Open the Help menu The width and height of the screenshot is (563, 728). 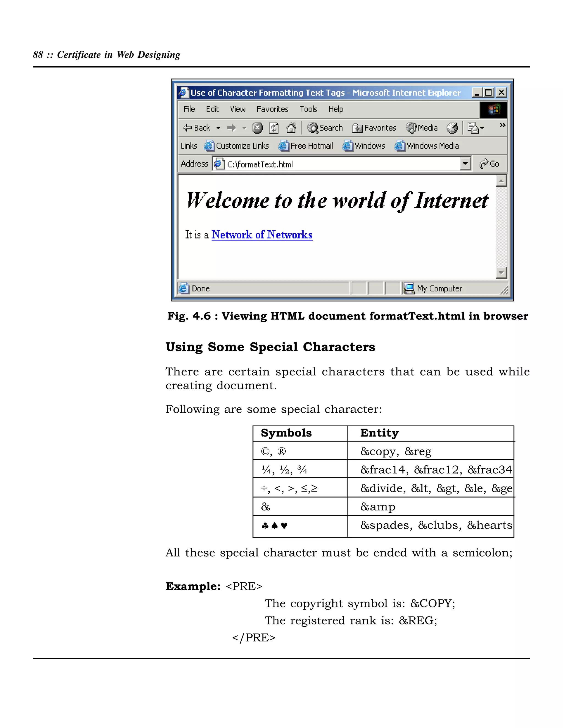336,109
